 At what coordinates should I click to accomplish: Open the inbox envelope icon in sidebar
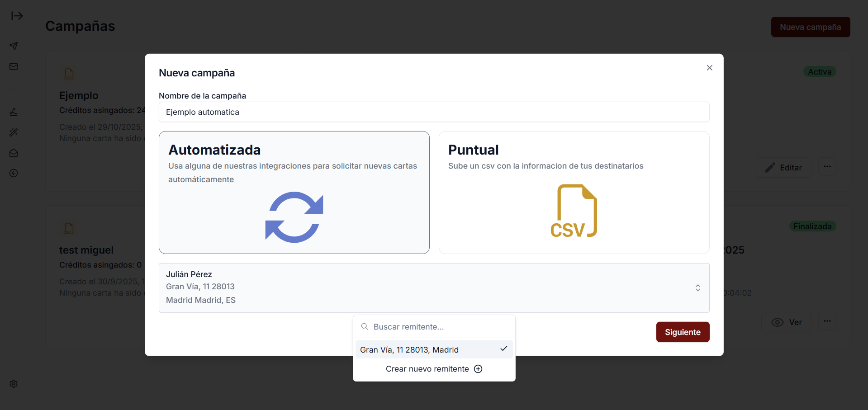tap(14, 153)
